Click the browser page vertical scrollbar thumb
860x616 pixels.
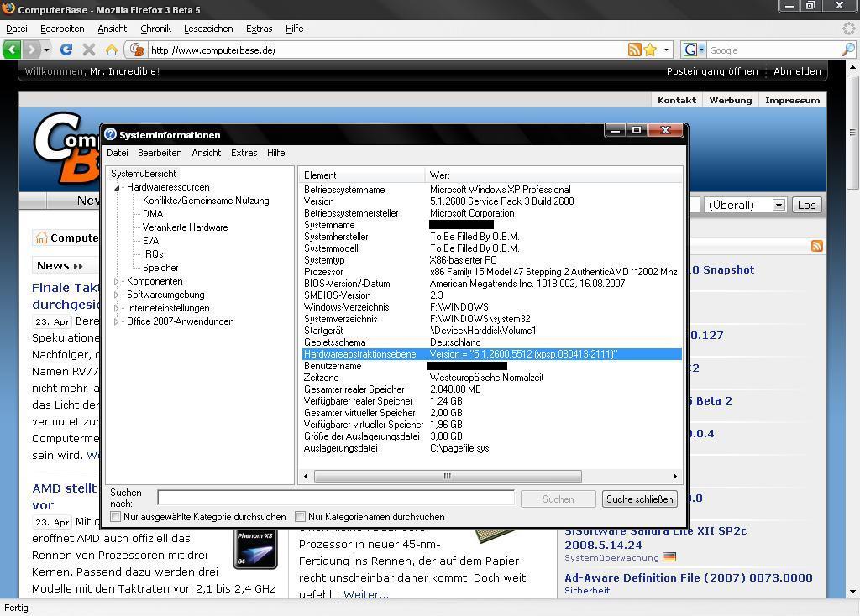852,132
